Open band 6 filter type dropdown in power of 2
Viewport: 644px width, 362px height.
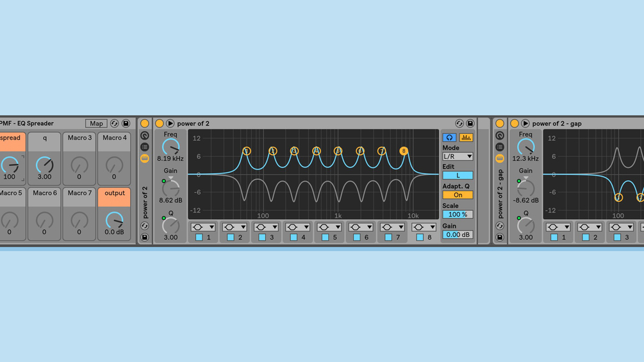pos(361,227)
